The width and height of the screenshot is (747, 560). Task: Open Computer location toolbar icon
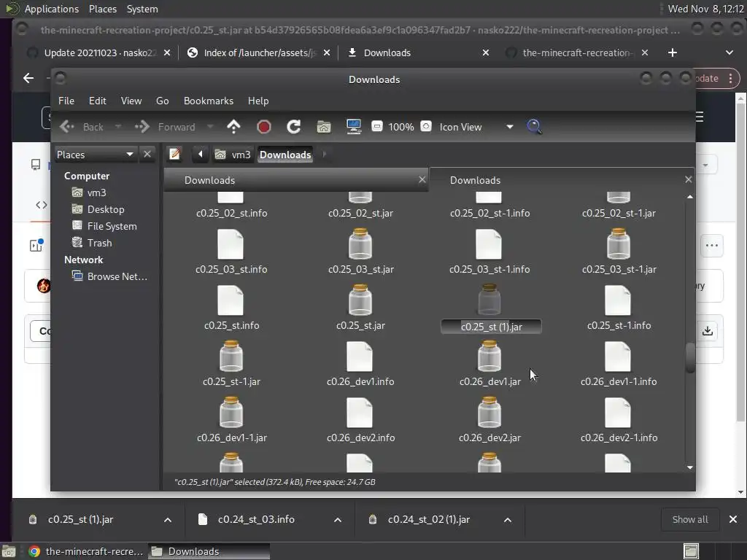point(354,127)
